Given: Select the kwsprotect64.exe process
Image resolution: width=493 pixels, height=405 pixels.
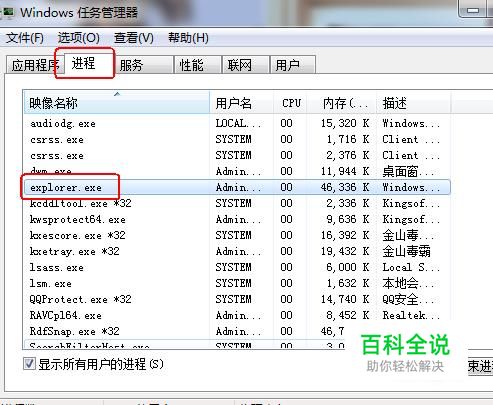Looking at the screenshot, I should [x=237, y=219].
